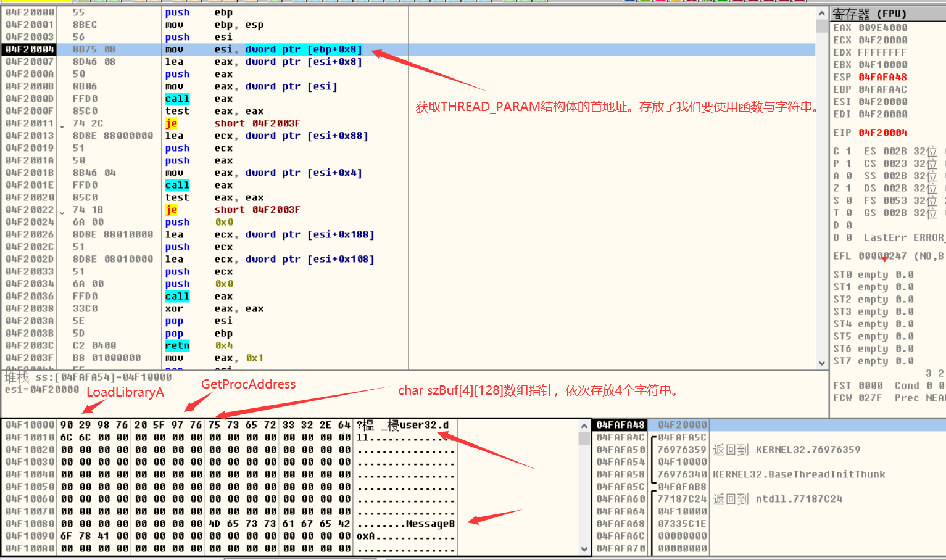Select mov eax, 0x1 row at 04F2003F

pos(409,358)
